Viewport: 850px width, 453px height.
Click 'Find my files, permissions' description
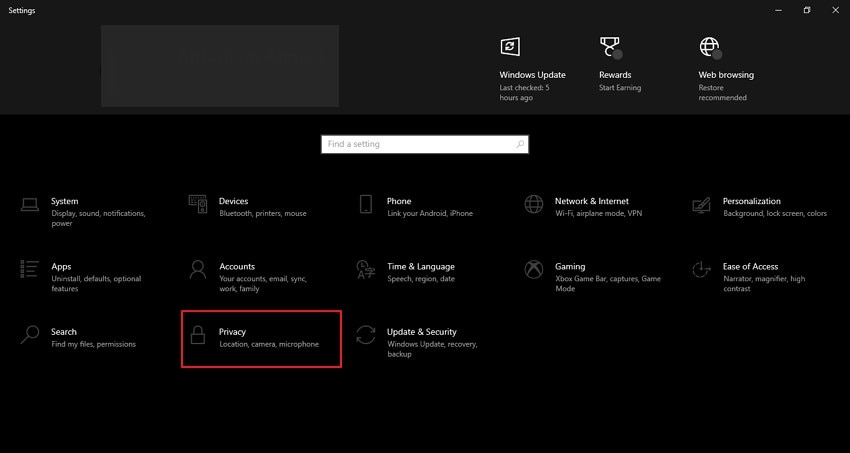coord(93,344)
